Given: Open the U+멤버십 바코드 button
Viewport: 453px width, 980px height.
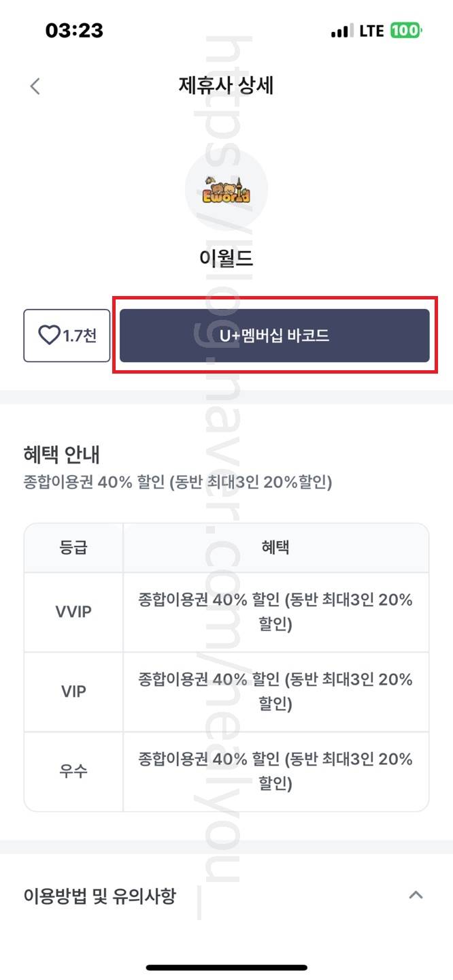Looking at the screenshot, I should coord(274,336).
